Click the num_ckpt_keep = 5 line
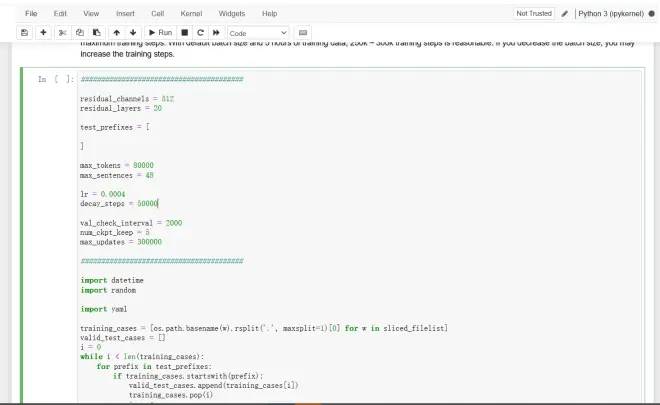This screenshot has width=660, height=405. coord(114,232)
